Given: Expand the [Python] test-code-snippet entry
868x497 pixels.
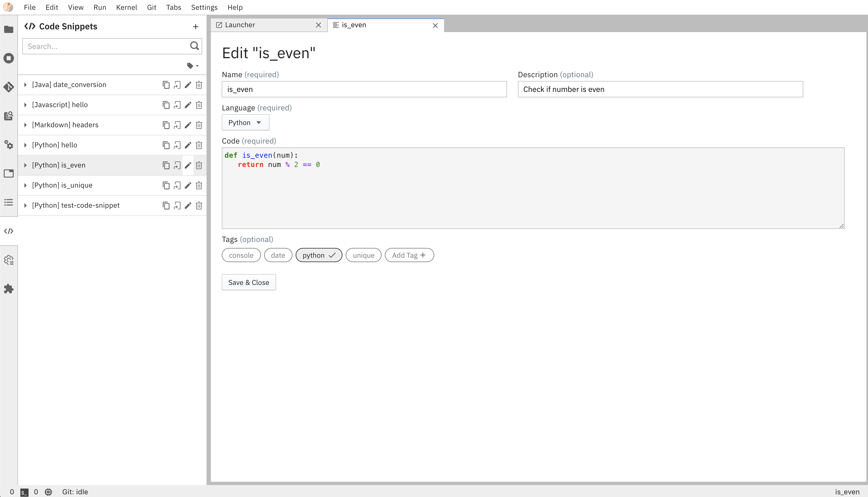Looking at the screenshot, I should coord(25,206).
